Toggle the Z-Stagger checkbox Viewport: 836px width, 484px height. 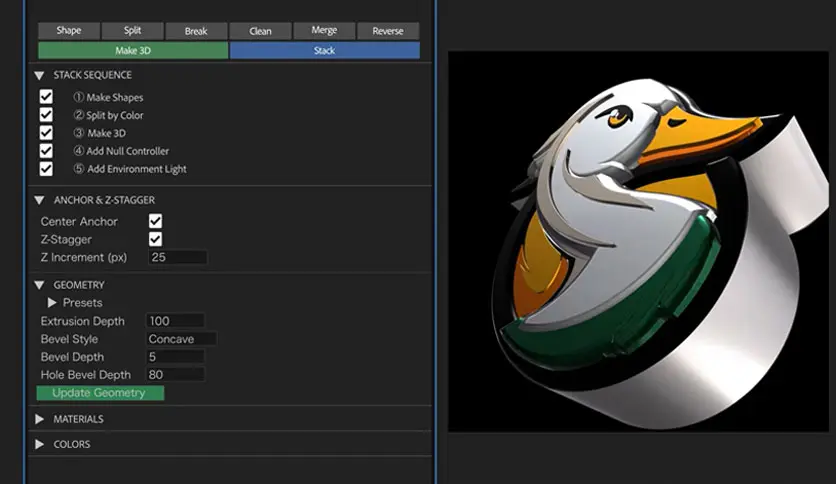155,239
